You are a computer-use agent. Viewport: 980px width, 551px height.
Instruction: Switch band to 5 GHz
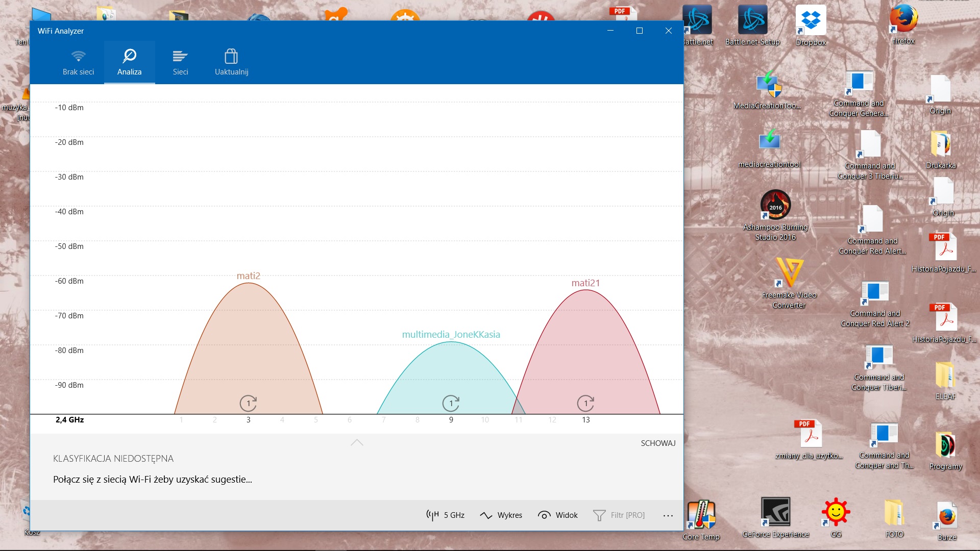[446, 515]
